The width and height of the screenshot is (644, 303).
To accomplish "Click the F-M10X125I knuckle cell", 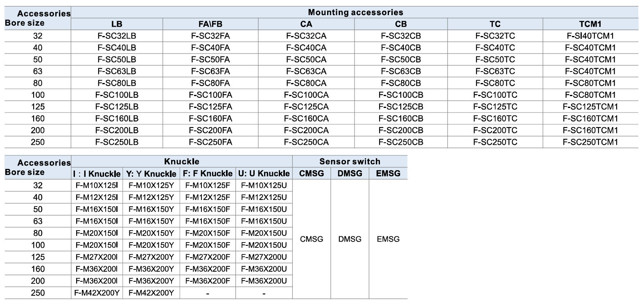I will [x=97, y=185].
